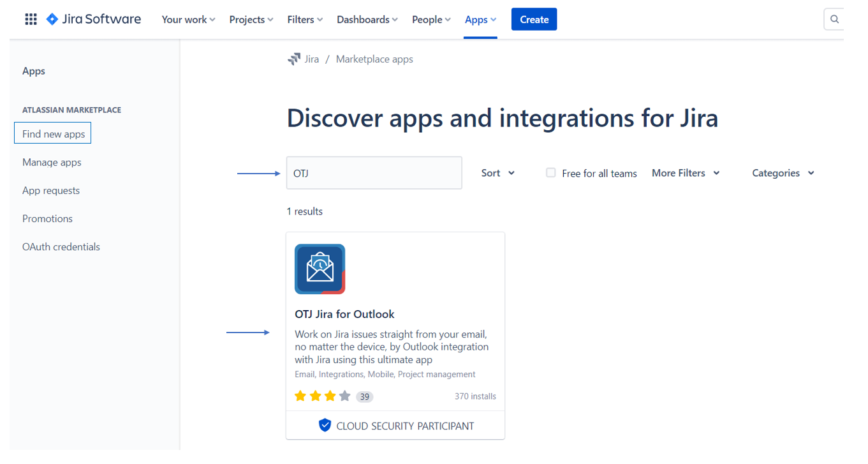Click the star rating on OTJ card
This screenshot has width=868, height=464.
(x=323, y=396)
